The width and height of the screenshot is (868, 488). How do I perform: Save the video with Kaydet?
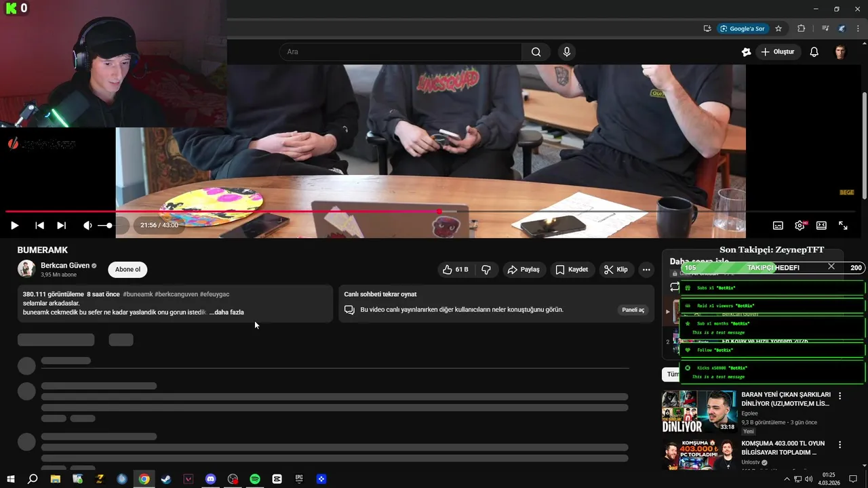pyautogui.click(x=572, y=270)
